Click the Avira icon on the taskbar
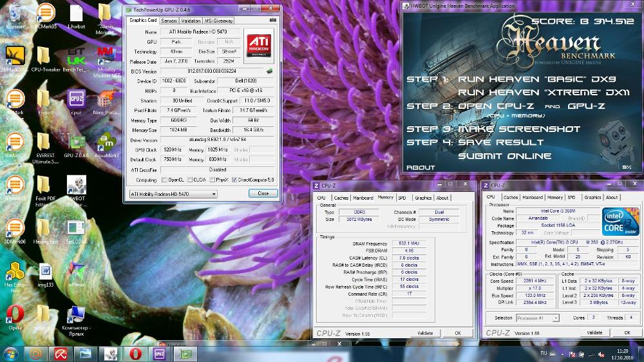Image resolution: width=644 pixels, height=362 pixels. tap(61, 354)
